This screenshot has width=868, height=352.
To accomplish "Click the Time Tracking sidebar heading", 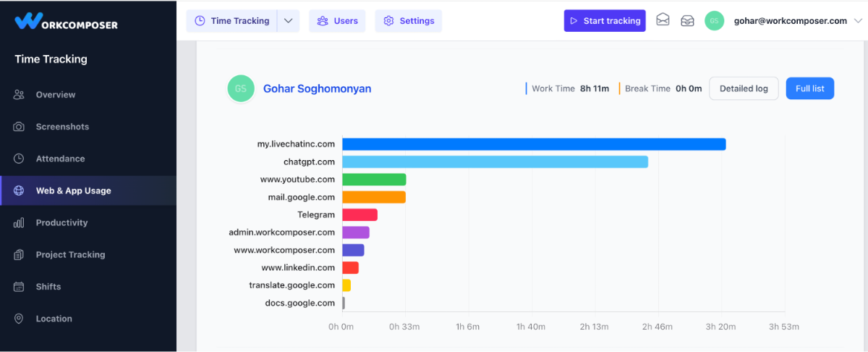I will [51, 59].
